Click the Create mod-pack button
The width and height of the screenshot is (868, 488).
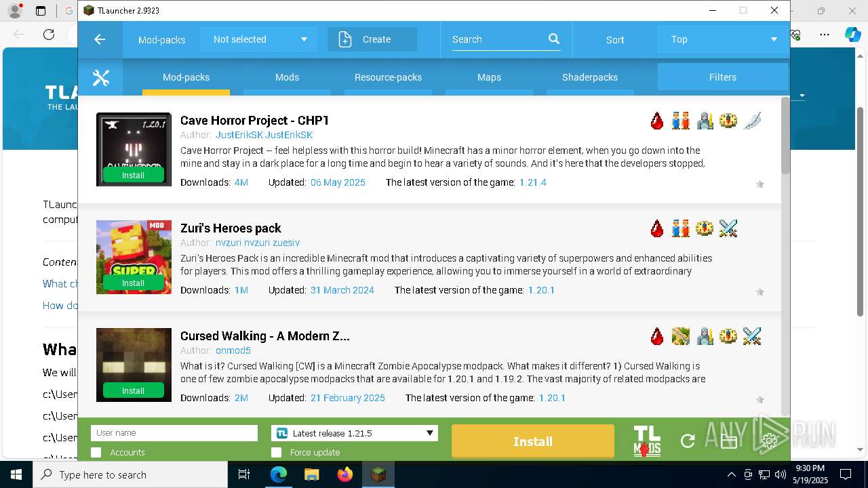(x=372, y=39)
